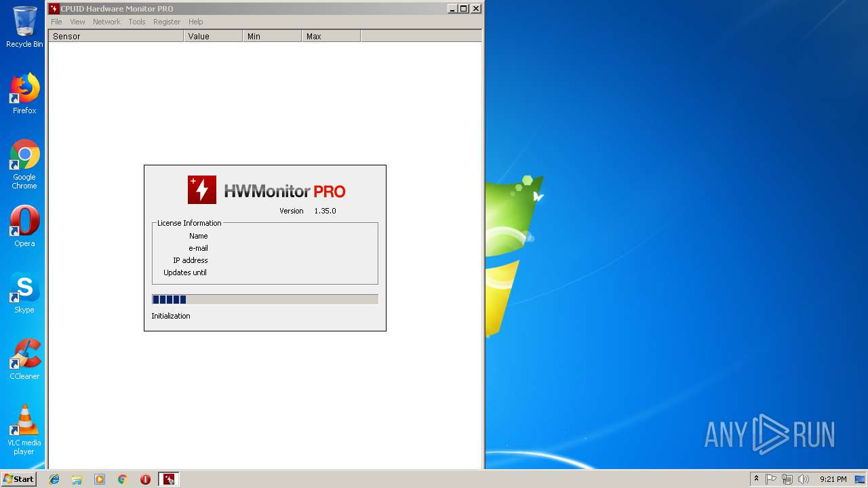Click the 'Initialization' status text
Image resolution: width=868 pixels, height=488 pixels.
[x=171, y=316]
